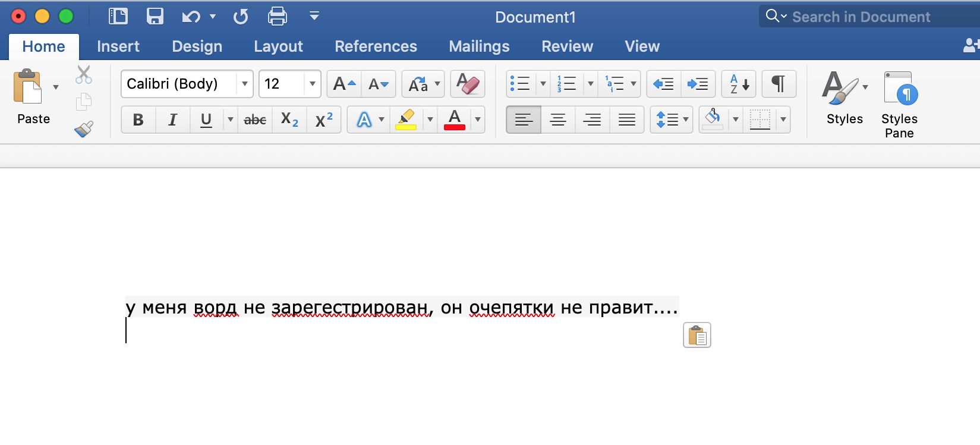Click the paste options clipboard in document
The image size is (980, 445).
coord(697,335)
